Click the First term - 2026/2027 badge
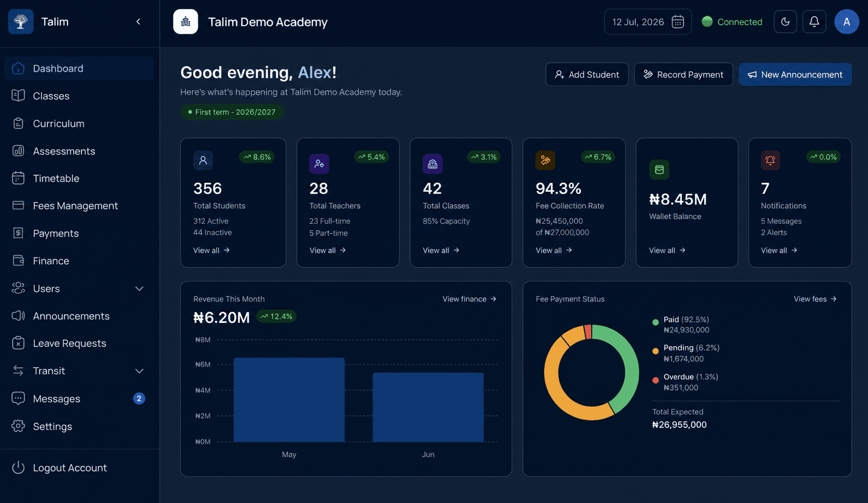The image size is (868, 503). (232, 112)
